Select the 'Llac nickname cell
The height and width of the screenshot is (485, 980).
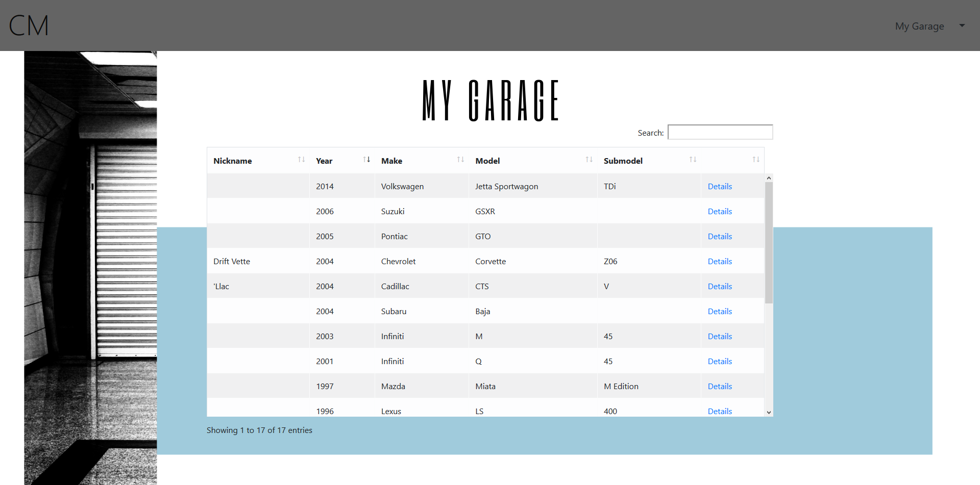[x=258, y=286]
